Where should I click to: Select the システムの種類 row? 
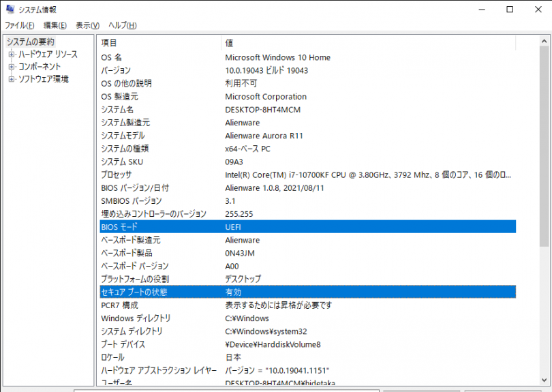[x=307, y=149]
